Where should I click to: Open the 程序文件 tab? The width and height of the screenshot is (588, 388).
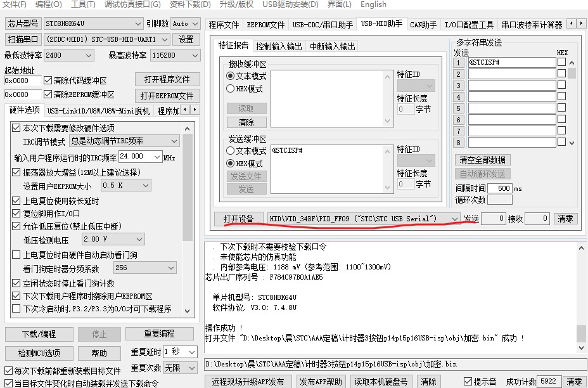[x=224, y=25]
